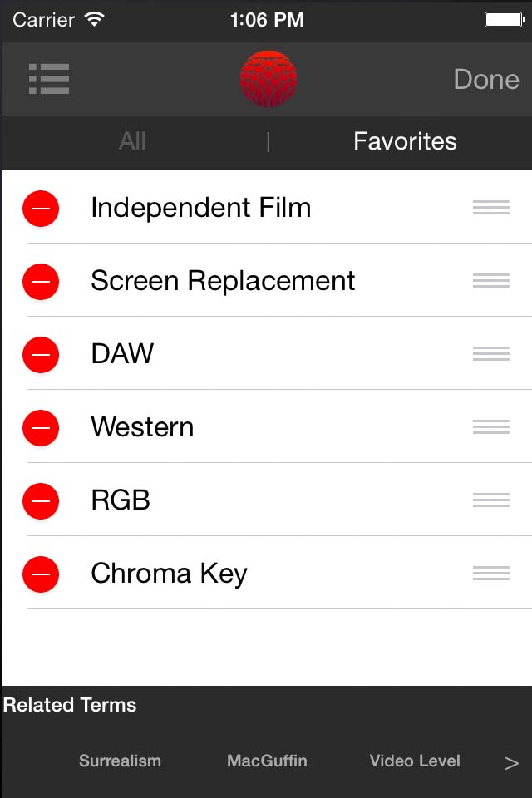Tap the reorder handle on the Western row
Image resolution: width=532 pixels, height=798 pixels.
pyautogui.click(x=490, y=427)
